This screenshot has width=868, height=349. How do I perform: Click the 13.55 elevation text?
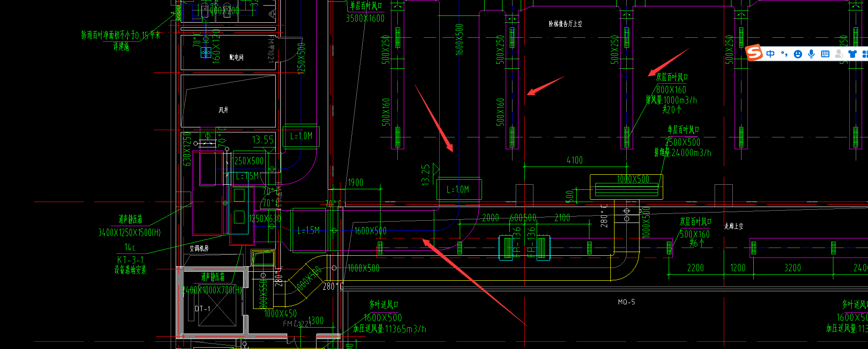[x=263, y=140]
